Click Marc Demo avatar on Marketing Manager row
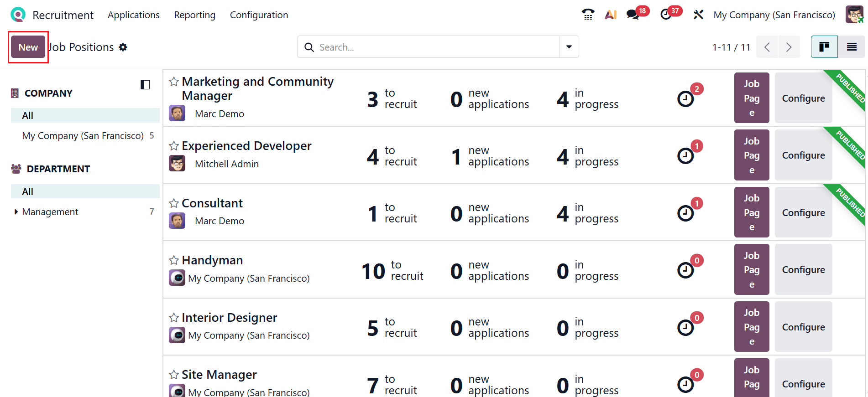The height and width of the screenshot is (397, 868). 177,113
